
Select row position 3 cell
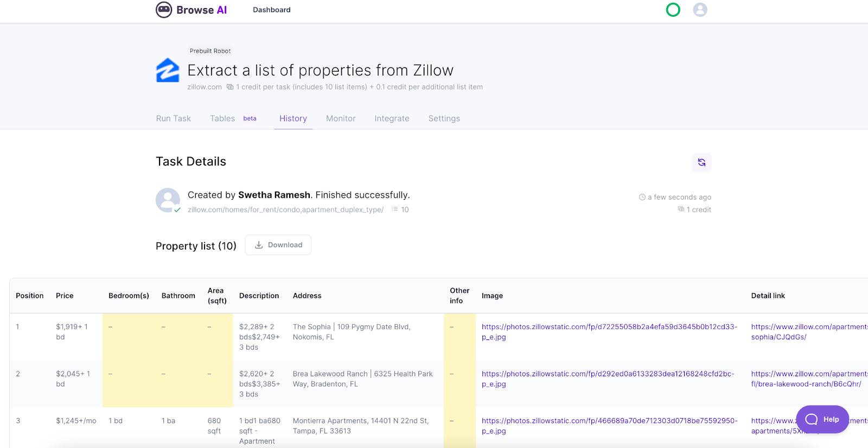[x=18, y=421]
